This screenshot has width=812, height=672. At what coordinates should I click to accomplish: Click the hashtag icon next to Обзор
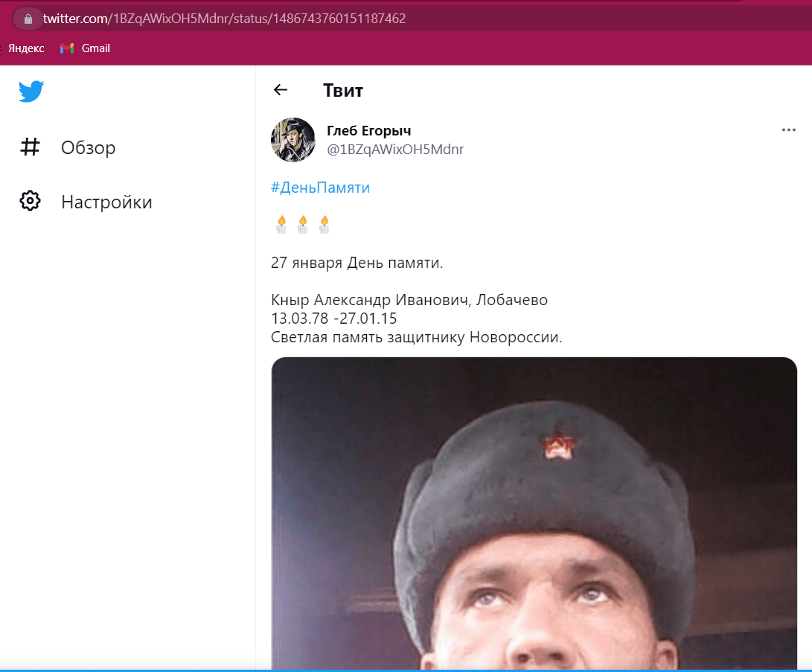click(30, 147)
